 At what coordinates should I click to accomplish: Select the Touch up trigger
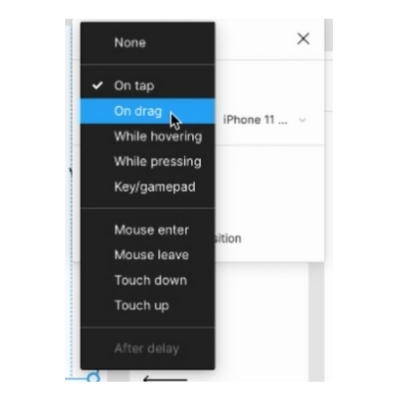(x=148, y=305)
